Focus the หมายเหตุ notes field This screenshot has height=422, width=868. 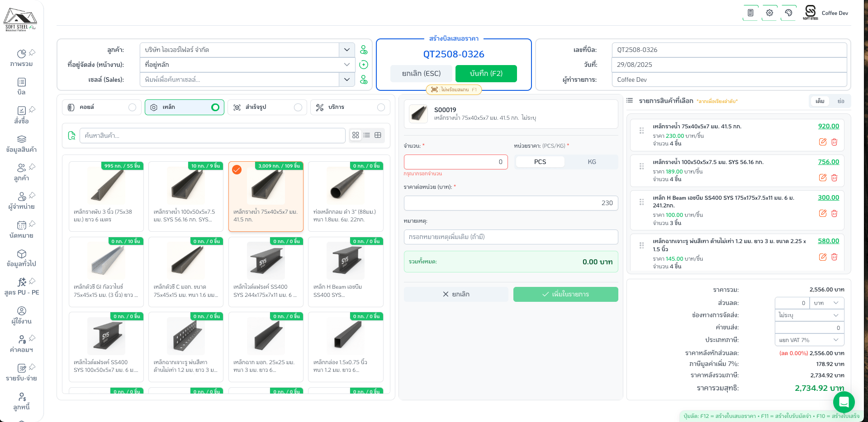(x=511, y=237)
